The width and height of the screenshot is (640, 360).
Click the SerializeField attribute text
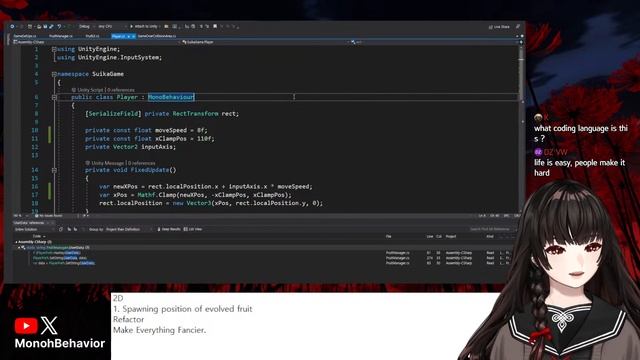pos(113,114)
